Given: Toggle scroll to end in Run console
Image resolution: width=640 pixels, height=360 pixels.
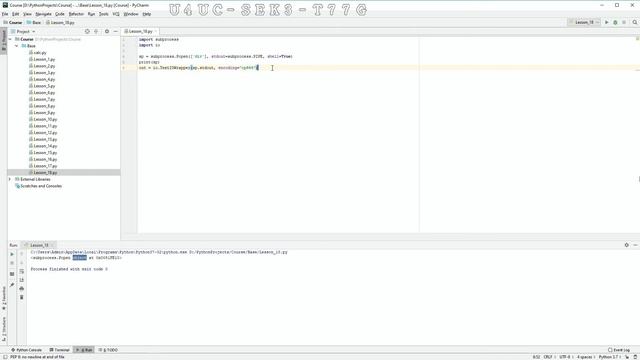Looking at the screenshot, I should pyautogui.click(x=22, y=280).
